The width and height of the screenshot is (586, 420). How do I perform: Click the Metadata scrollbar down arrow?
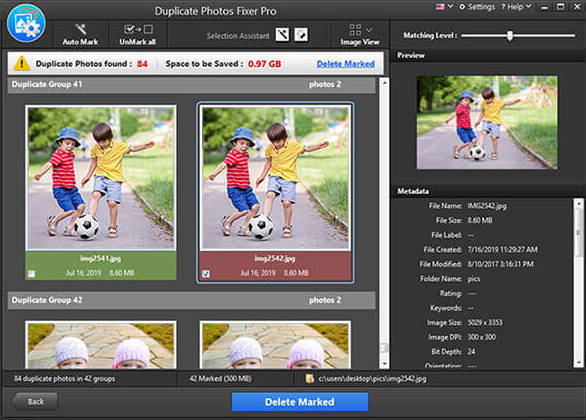click(579, 362)
